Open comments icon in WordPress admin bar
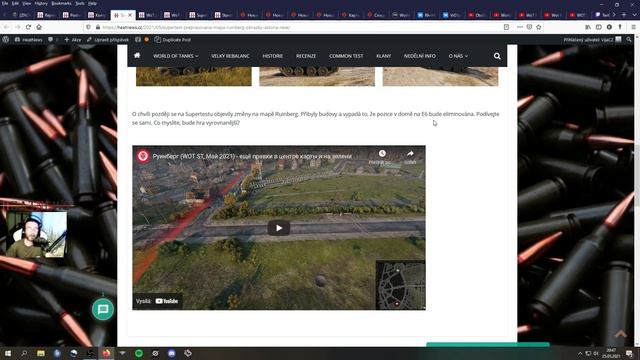The width and height of the screenshot is (640, 360). coord(50,40)
